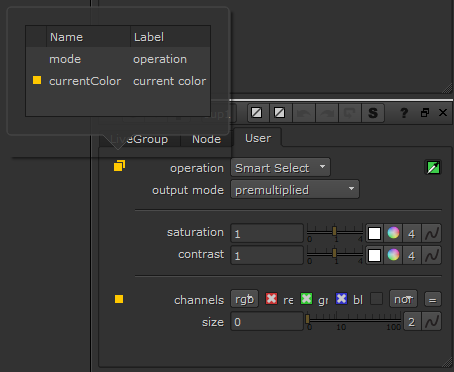The image size is (454, 372).
Task: Click the saturation white color swatch
Action: (374, 233)
